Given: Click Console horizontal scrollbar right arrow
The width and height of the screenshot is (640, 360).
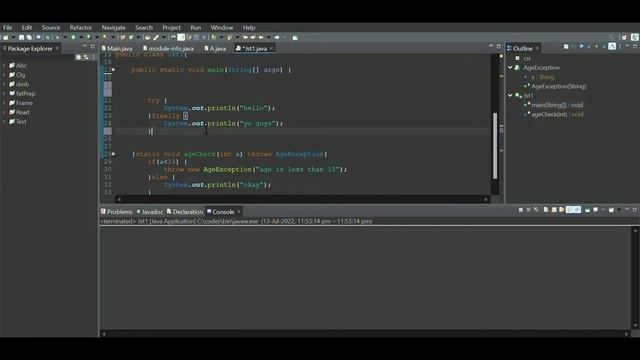Looking at the screenshot, I should (x=627, y=333).
